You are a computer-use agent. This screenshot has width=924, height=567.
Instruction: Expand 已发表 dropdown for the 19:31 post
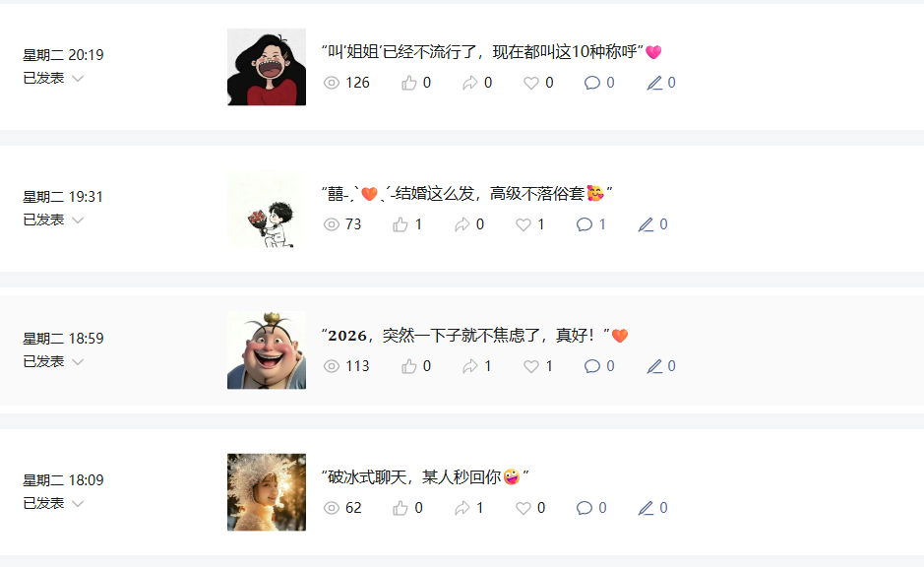tap(78, 220)
